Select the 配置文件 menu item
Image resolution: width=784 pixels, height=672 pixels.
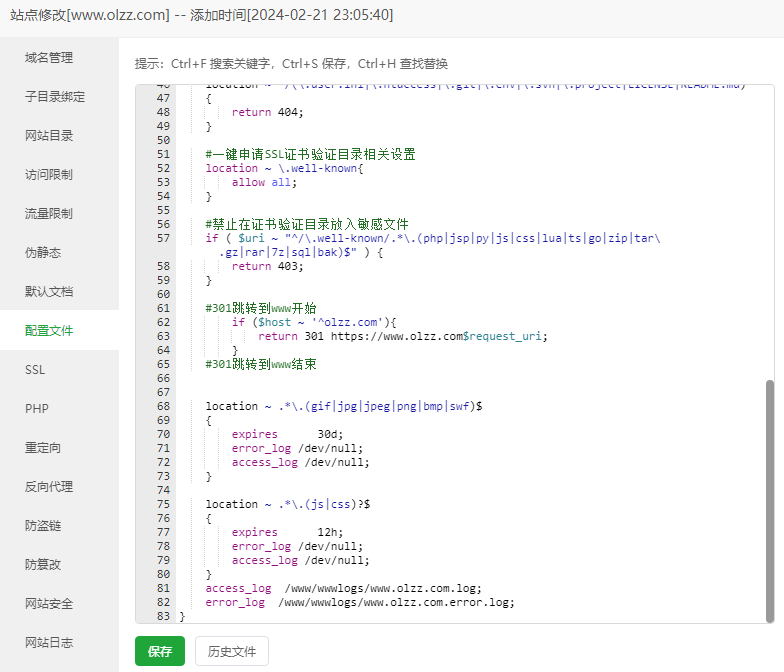click(49, 330)
